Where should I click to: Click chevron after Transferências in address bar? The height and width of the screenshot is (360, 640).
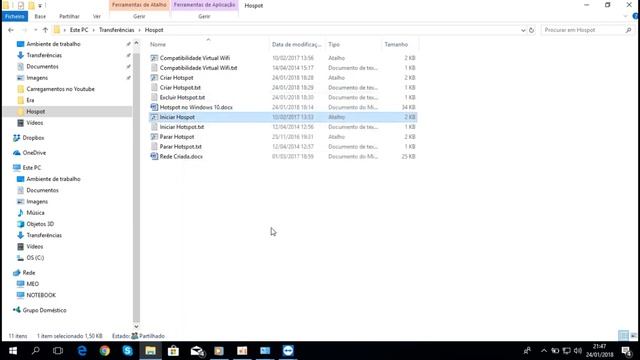click(x=139, y=30)
